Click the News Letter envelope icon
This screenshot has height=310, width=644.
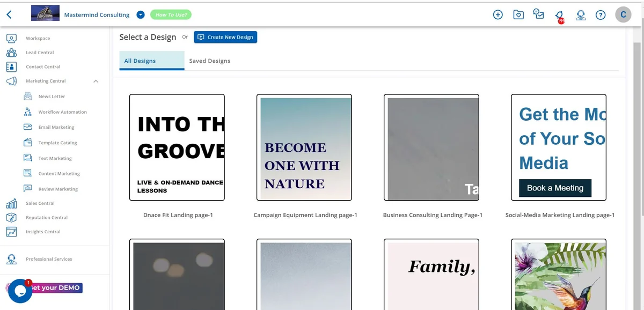click(x=28, y=97)
